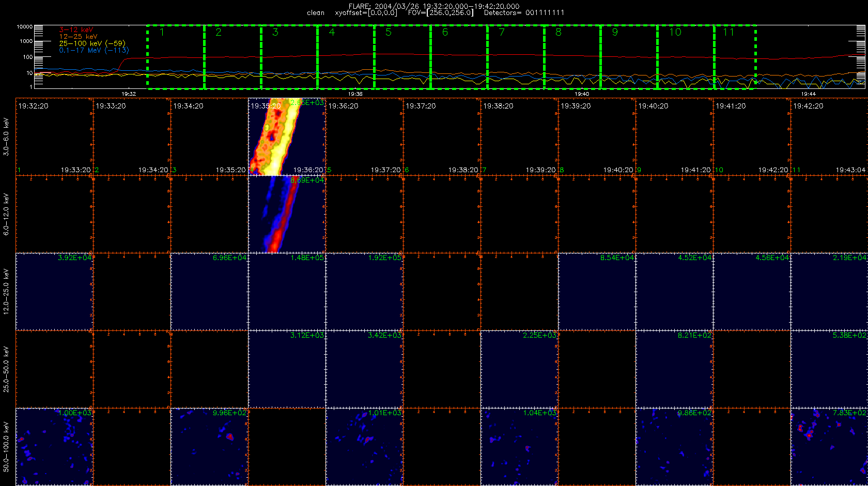Click the 19:32:20 start time in first panel
Image resolution: width=868 pixels, height=486 pixels.
coord(34,106)
